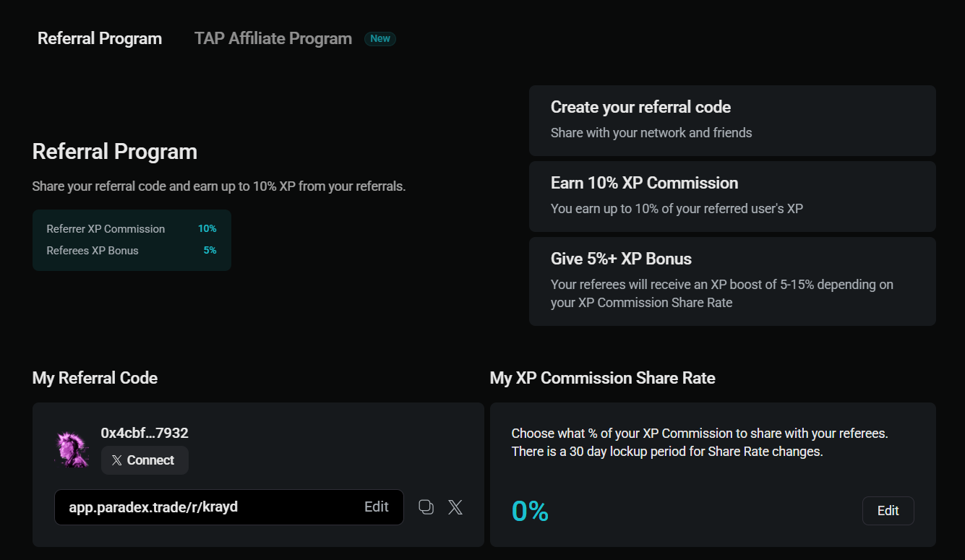Click the New badge next to TAP Affiliate
This screenshot has width=965, height=560.
[x=380, y=38]
